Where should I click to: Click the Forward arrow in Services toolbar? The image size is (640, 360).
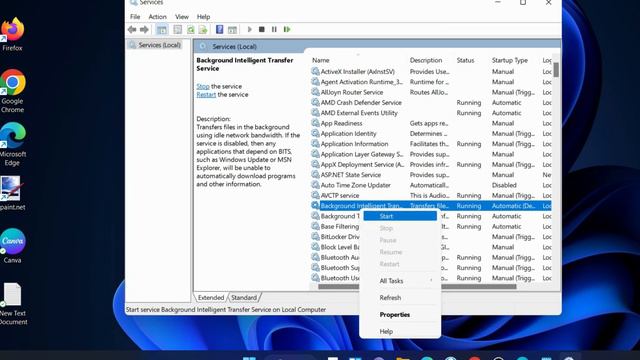click(x=144, y=29)
